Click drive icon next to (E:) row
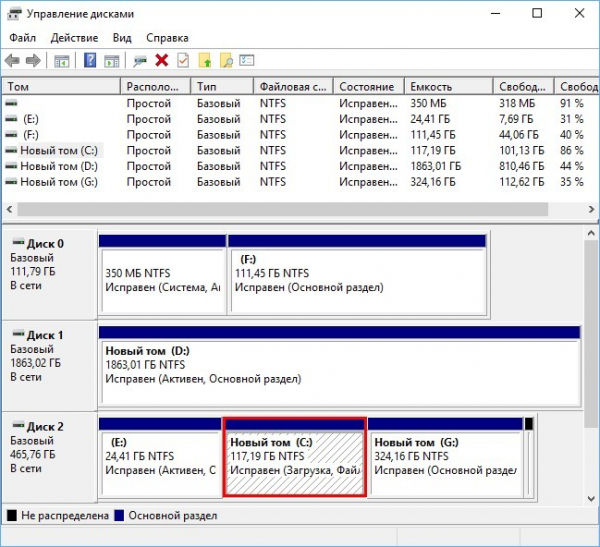This screenshot has height=547, width=600. click(x=11, y=119)
